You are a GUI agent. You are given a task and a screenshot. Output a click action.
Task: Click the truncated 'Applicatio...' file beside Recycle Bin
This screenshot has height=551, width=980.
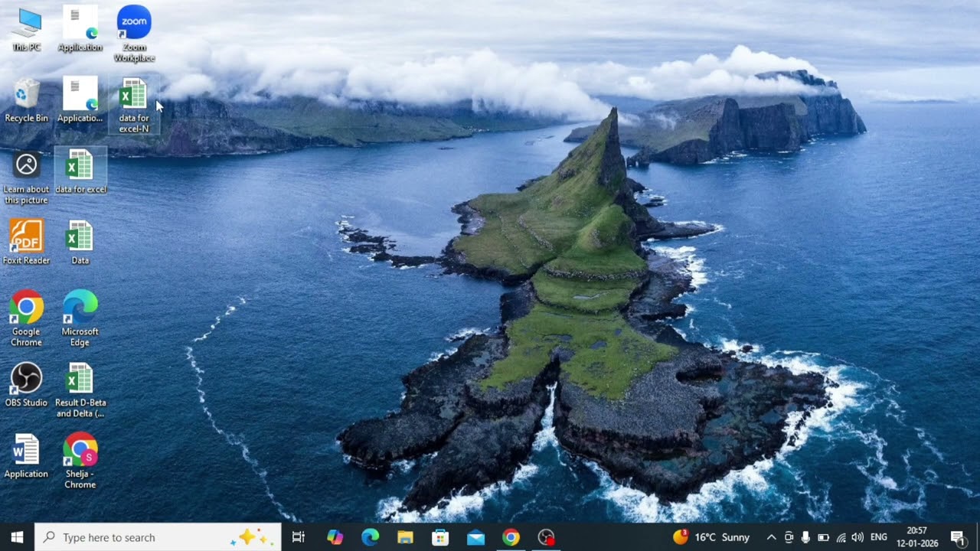pyautogui.click(x=80, y=100)
